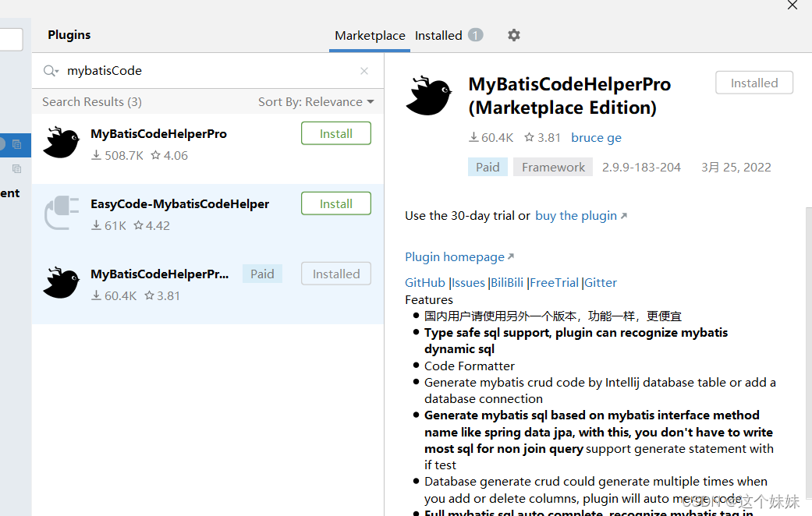Open the plugins settings gear menu
The image size is (812, 516).
click(513, 35)
